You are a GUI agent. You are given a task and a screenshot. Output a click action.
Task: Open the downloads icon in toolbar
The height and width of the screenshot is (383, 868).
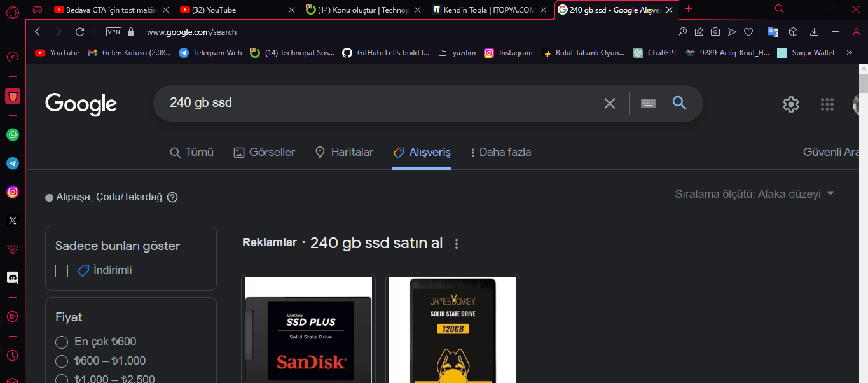click(x=814, y=32)
